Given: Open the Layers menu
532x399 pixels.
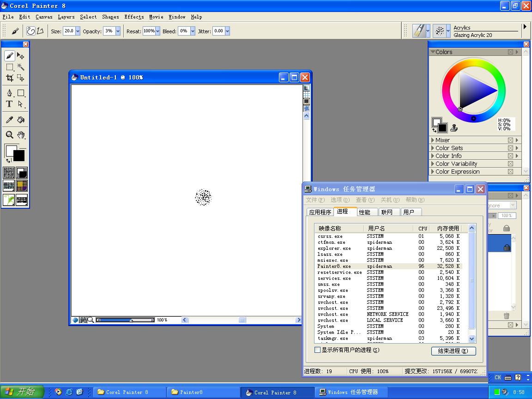Looking at the screenshot, I should click(x=66, y=17).
